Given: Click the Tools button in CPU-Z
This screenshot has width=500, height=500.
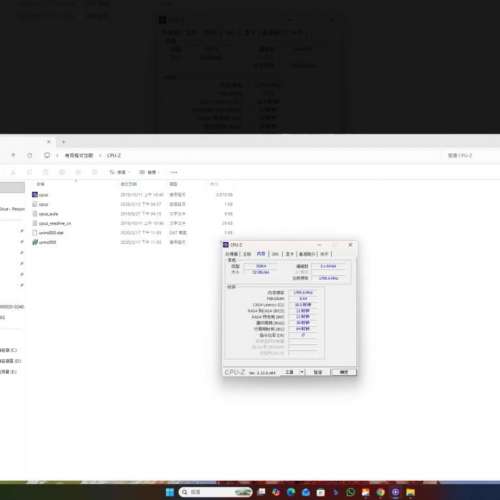Looking at the screenshot, I should tap(289, 372).
